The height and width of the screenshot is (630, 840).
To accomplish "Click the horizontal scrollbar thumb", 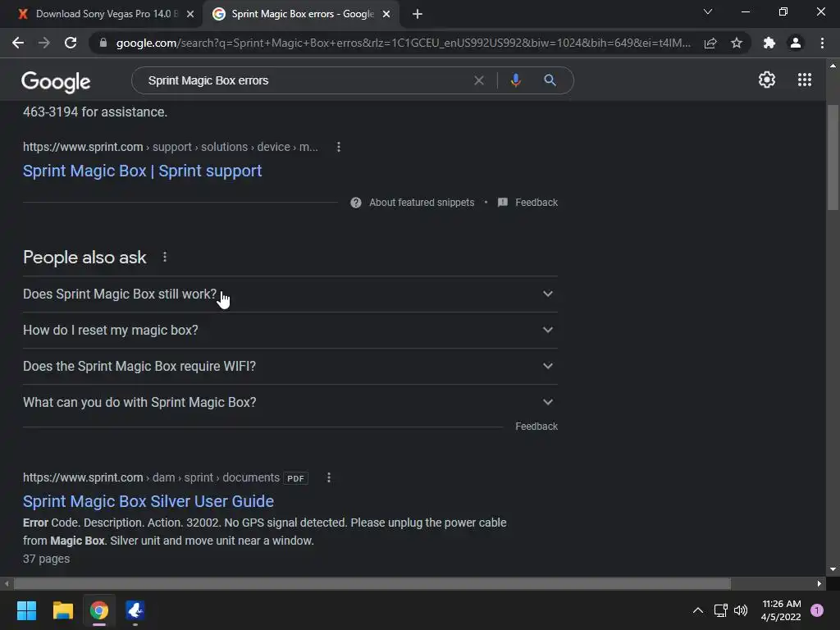I will pos(372,583).
